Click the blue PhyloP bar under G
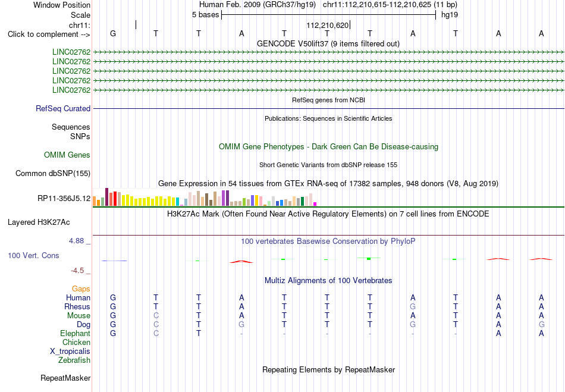 tap(114, 261)
